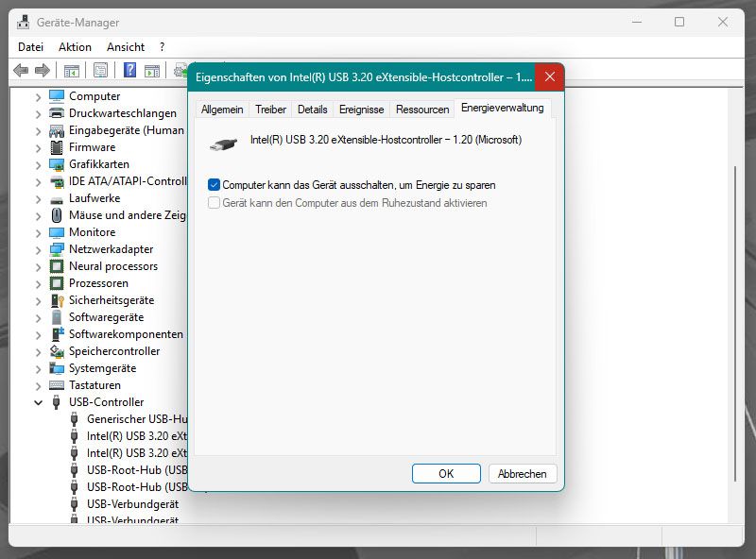Image resolution: width=756 pixels, height=559 pixels.
Task: Click the Tastaturen keyboard icon
Action: tap(57, 385)
